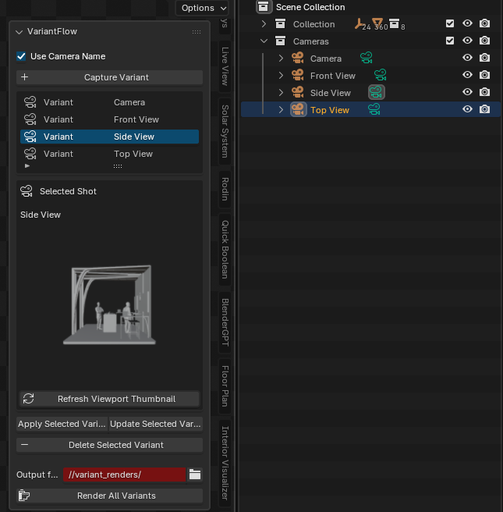503x512 pixels.
Task: Click the Scene Collection icon
Action: (263, 7)
